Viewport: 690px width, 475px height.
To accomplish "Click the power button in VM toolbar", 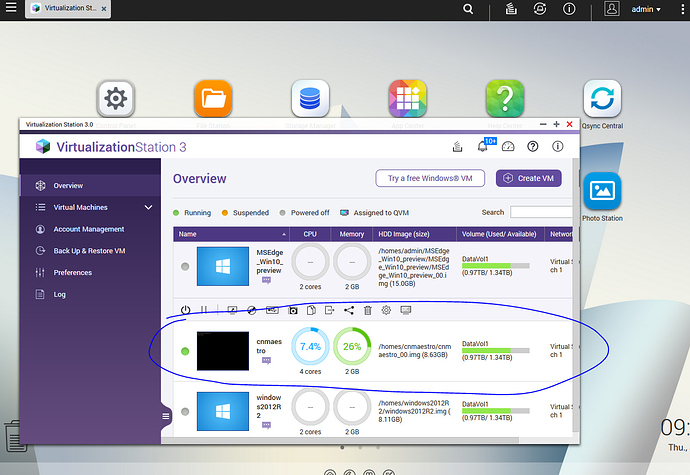I will coord(185,310).
